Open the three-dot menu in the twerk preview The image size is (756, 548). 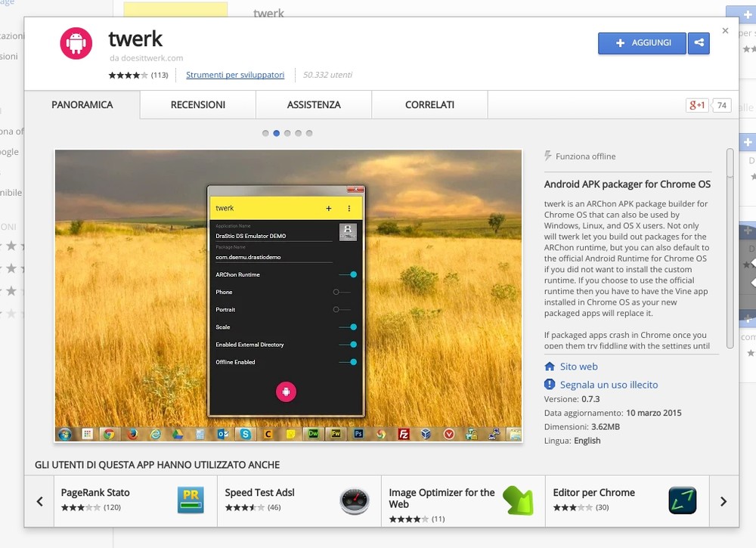[349, 208]
